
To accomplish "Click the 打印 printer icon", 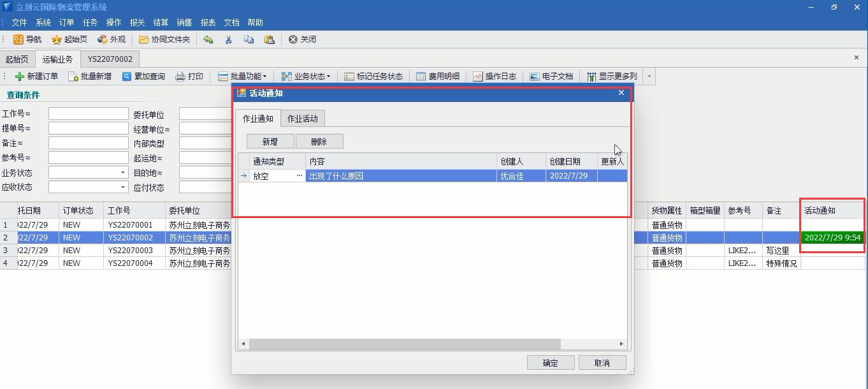I will (x=180, y=77).
